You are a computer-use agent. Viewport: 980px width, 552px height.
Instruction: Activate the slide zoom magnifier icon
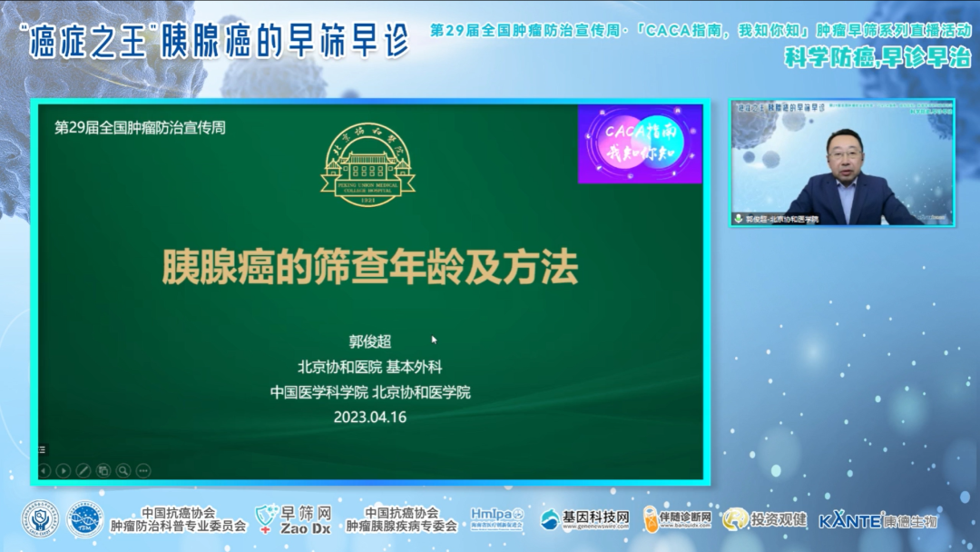point(123,470)
